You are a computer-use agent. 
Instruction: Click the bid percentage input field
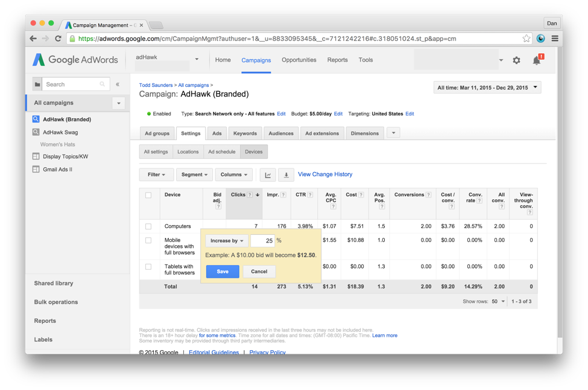point(262,241)
